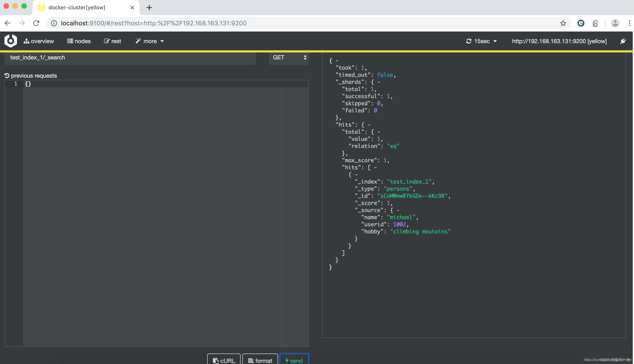The image size is (634, 364).
Task: Click the cURL copy button
Action: [x=224, y=360]
